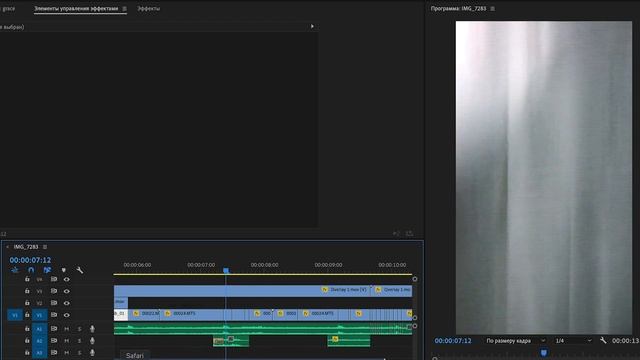Select the Program monitor video preview frame
The image size is (640, 360).
544,178
